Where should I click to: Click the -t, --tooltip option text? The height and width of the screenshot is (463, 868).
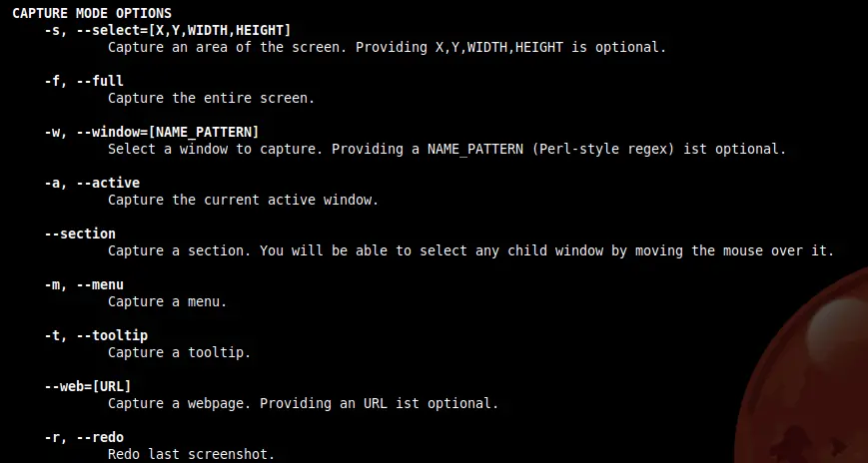click(96, 335)
